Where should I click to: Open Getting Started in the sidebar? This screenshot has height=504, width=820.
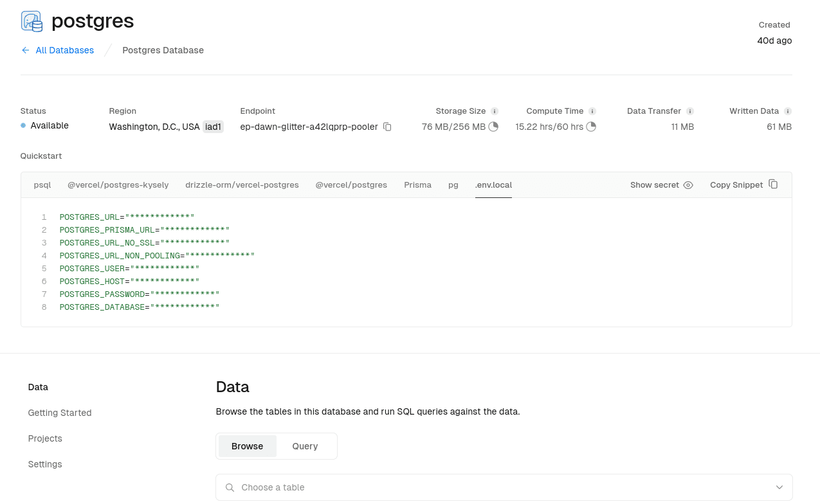[60, 413]
